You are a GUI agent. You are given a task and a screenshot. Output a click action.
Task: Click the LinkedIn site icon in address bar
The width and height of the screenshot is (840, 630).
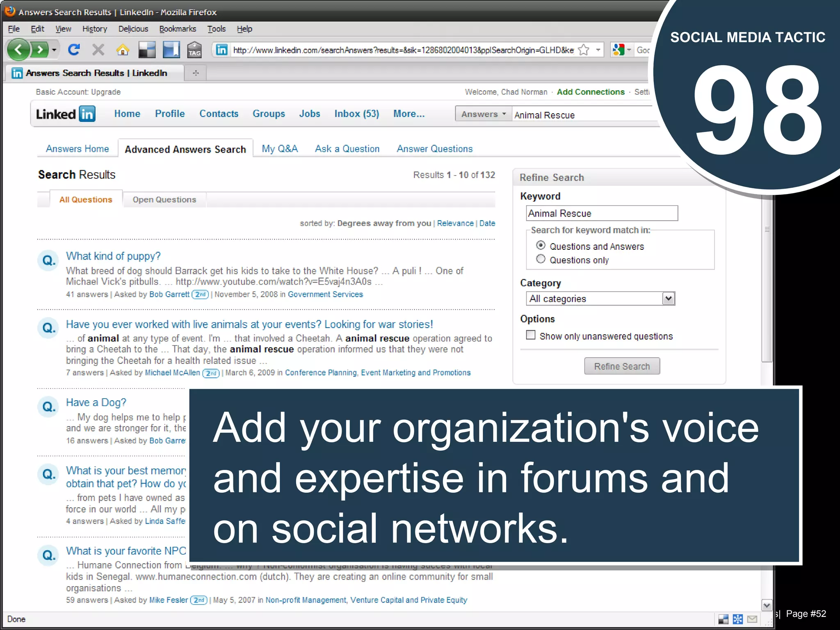click(x=222, y=50)
